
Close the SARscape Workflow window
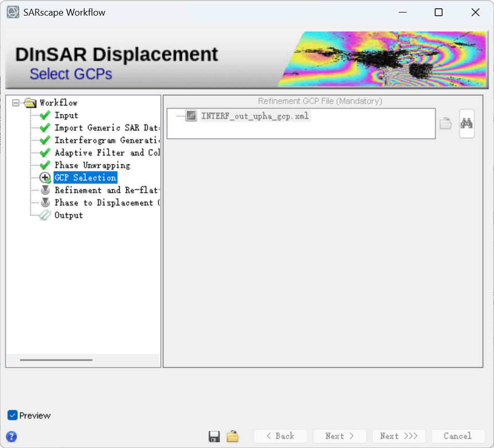point(475,12)
